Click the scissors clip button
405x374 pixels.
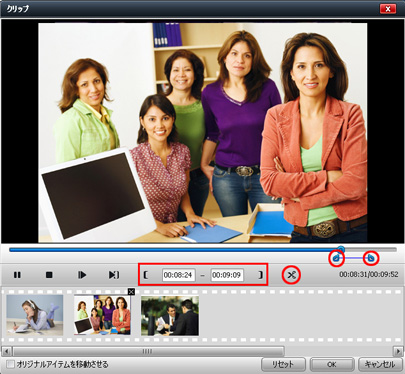[291, 275]
